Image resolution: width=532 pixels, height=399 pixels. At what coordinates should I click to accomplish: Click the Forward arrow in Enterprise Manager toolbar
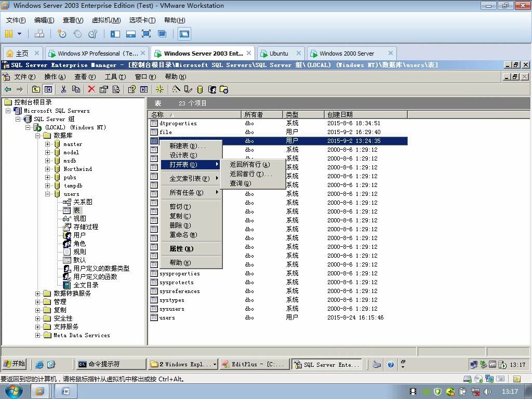pyautogui.click(x=20, y=89)
